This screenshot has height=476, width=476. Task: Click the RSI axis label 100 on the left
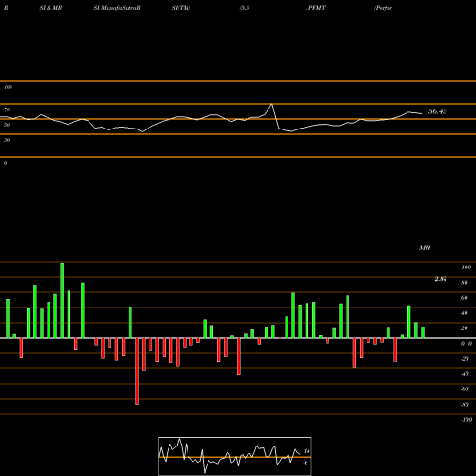pyautogui.click(x=8, y=87)
